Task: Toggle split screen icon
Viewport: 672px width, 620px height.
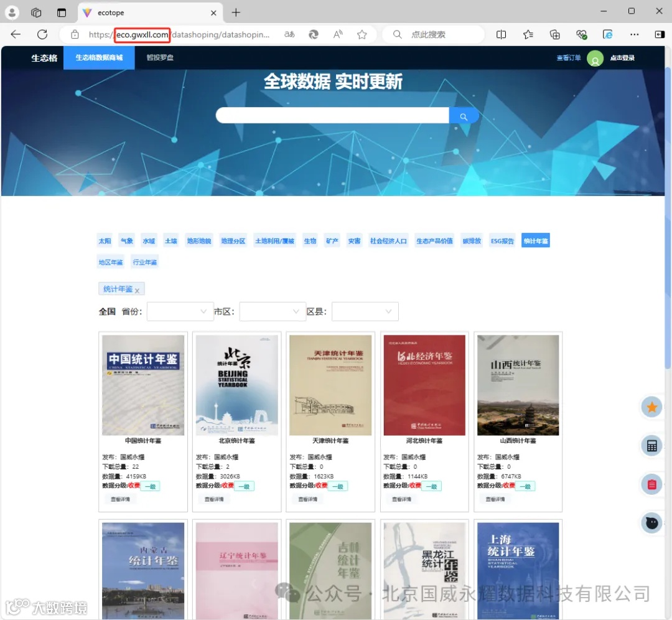Action: click(x=501, y=34)
